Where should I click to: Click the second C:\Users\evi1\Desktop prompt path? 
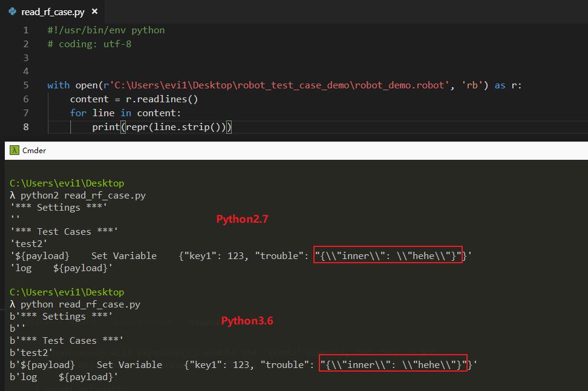[x=67, y=292]
